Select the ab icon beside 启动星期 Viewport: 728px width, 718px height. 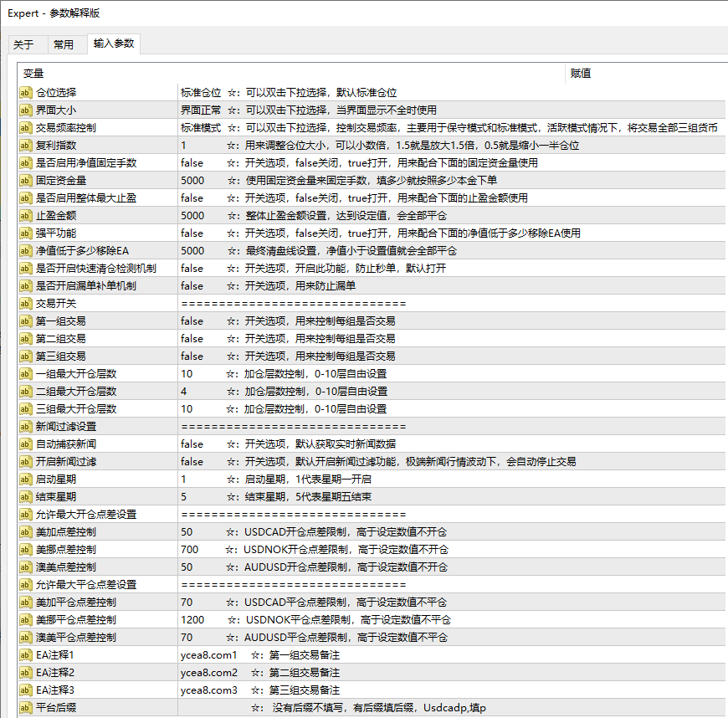(26, 480)
